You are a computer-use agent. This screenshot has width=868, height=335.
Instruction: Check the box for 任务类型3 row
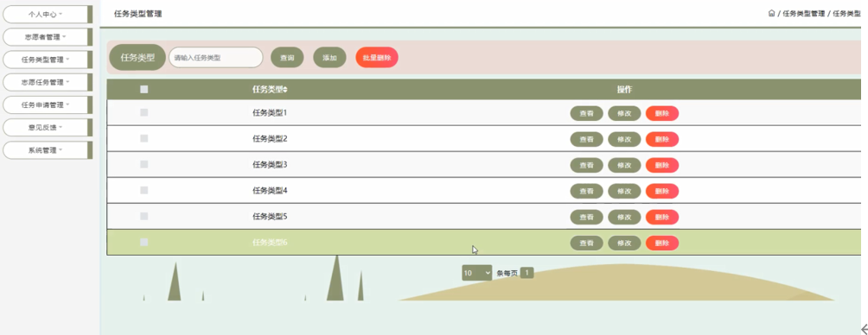pos(144,164)
